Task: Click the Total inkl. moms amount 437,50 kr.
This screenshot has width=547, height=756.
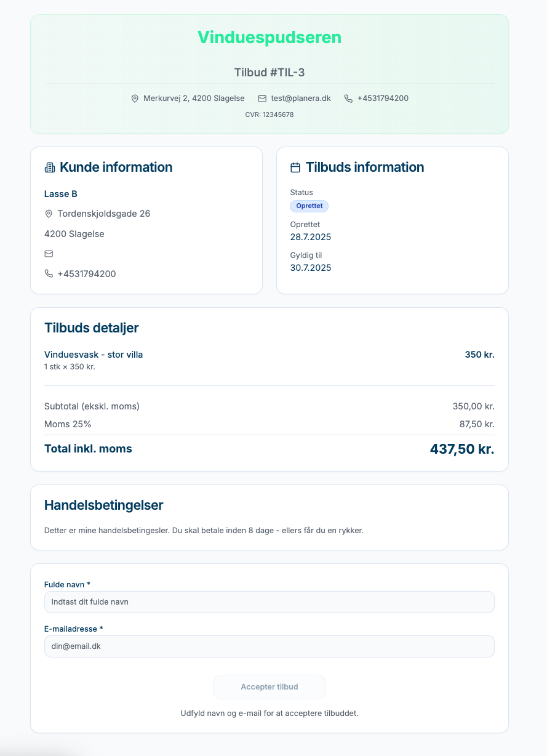Action: point(461,449)
